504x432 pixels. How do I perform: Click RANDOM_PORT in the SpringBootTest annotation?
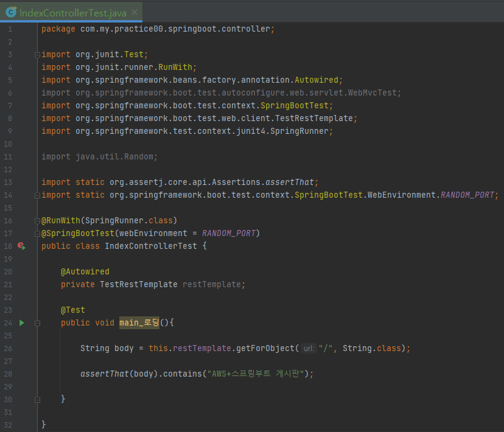point(228,233)
